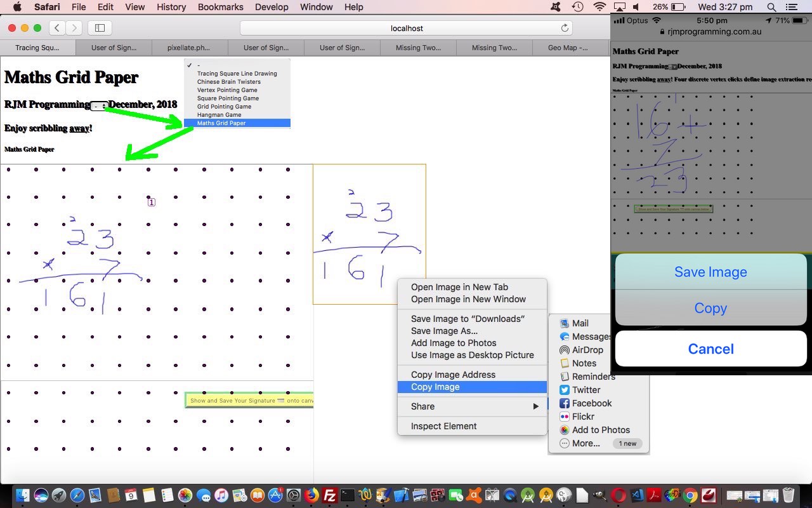
Task: Switch to the Geo Map tab
Action: click(568, 48)
